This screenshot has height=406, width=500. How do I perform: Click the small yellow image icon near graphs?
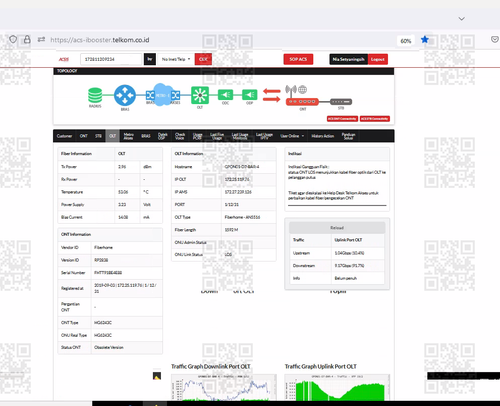pyautogui.click(x=157, y=376)
